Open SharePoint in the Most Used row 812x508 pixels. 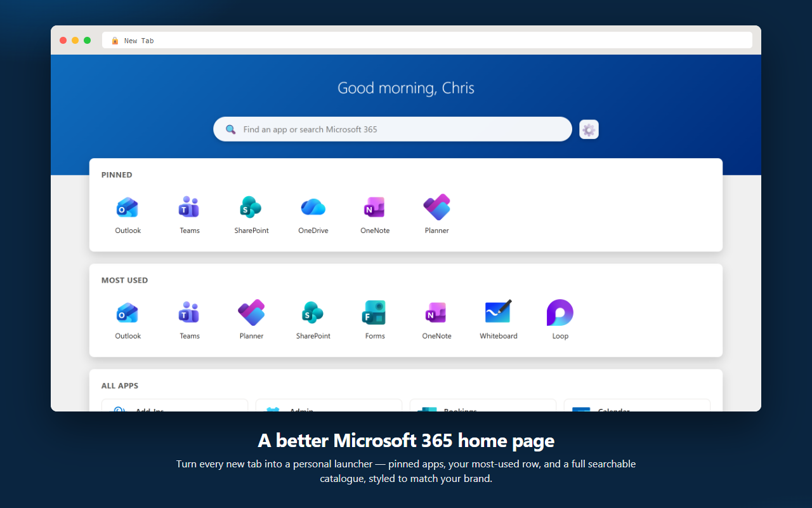[313, 319]
